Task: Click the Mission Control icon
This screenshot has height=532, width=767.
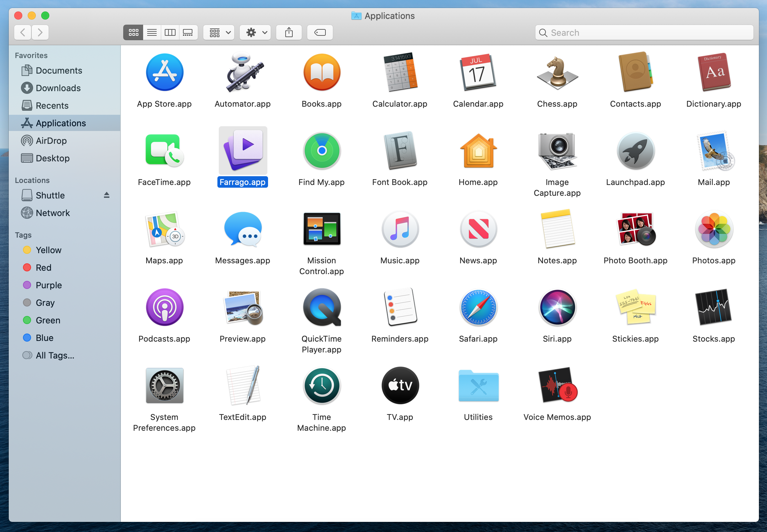Action: tap(322, 229)
